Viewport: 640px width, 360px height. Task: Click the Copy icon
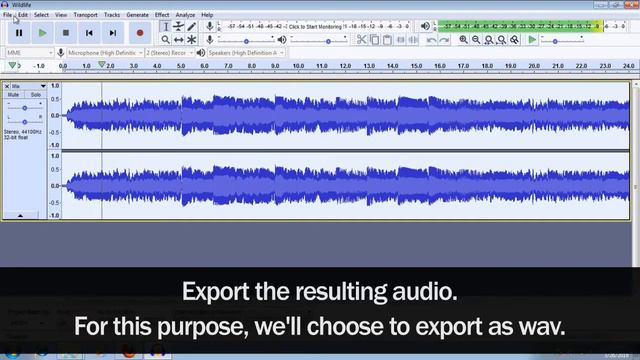tap(374, 40)
